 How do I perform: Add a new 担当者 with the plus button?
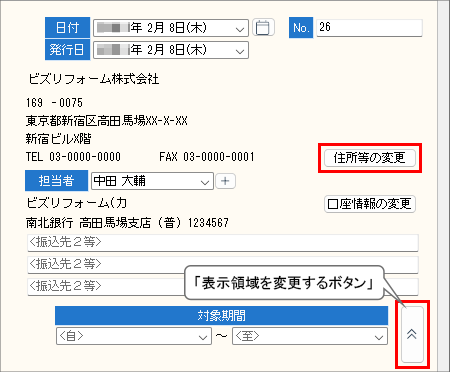pos(225,181)
